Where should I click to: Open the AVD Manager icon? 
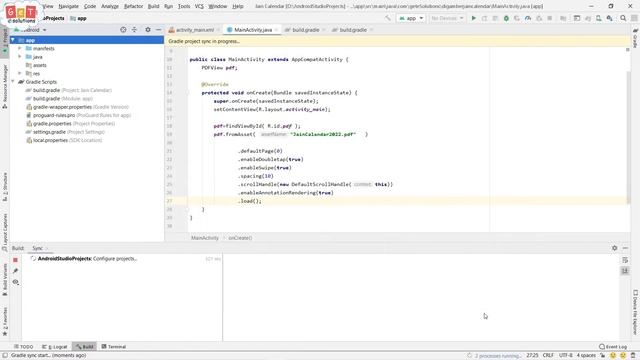599,18
